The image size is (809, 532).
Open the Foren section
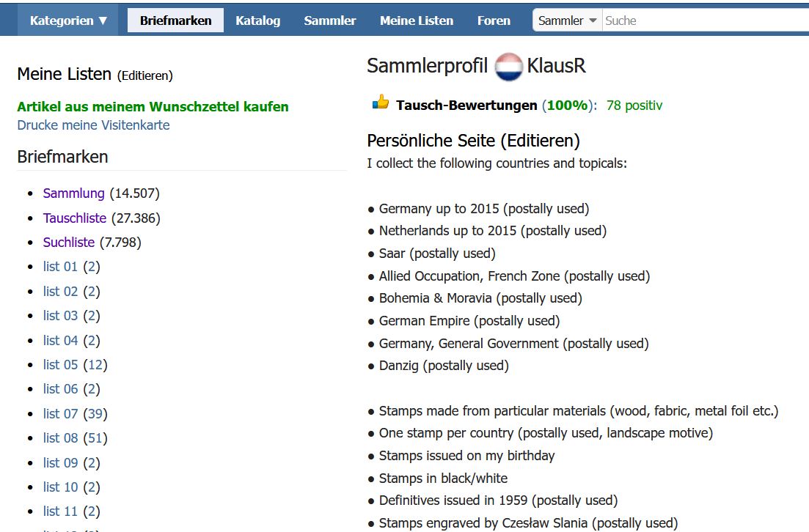click(x=494, y=21)
